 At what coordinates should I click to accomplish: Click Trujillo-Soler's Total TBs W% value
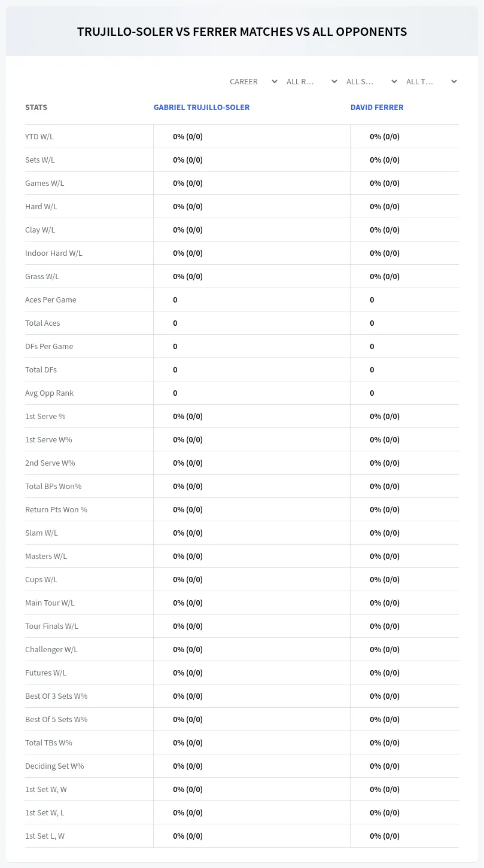(188, 742)
